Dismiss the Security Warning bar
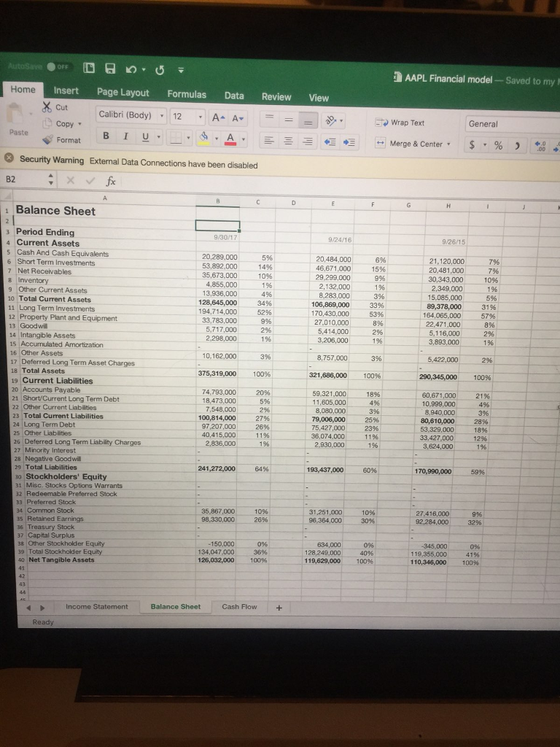 9,158
